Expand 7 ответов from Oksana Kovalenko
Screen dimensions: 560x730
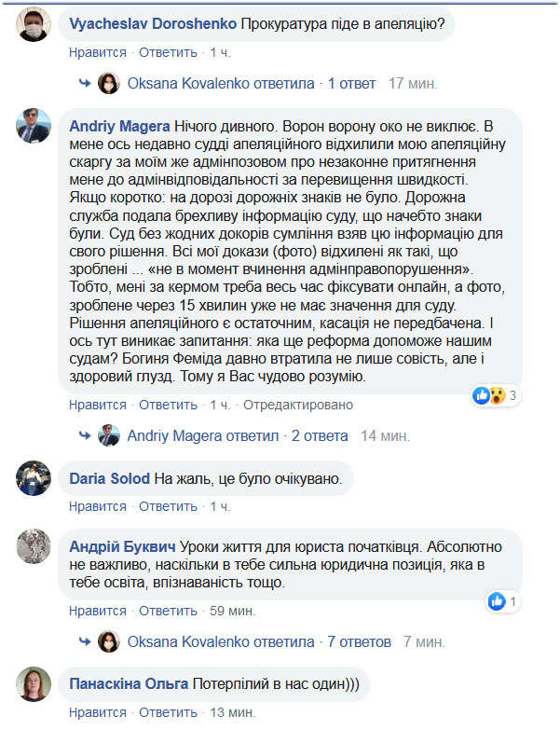[359, 641]
